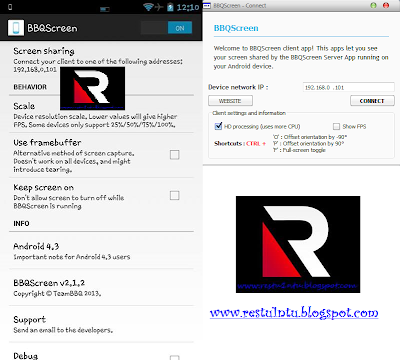Viewport: 400px width, 360px height.
Task: Click BBQScreen Connect window title icon
Action: click(x=207, y=5)
